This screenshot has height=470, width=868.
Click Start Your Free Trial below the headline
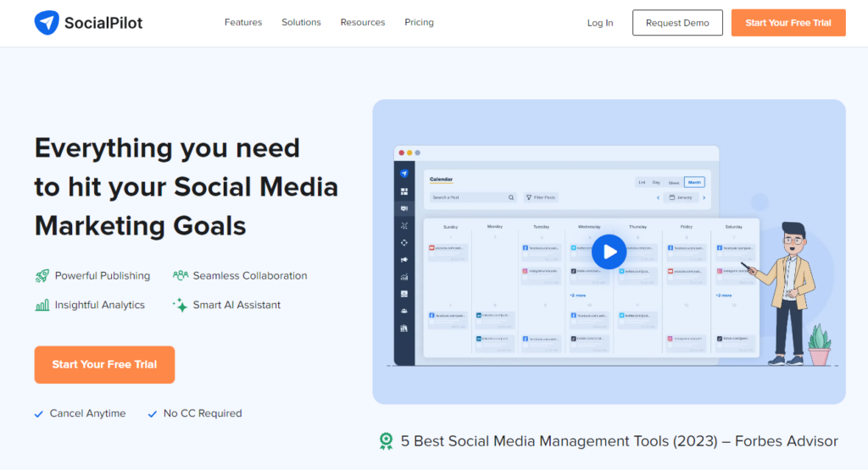coord(104,364)
